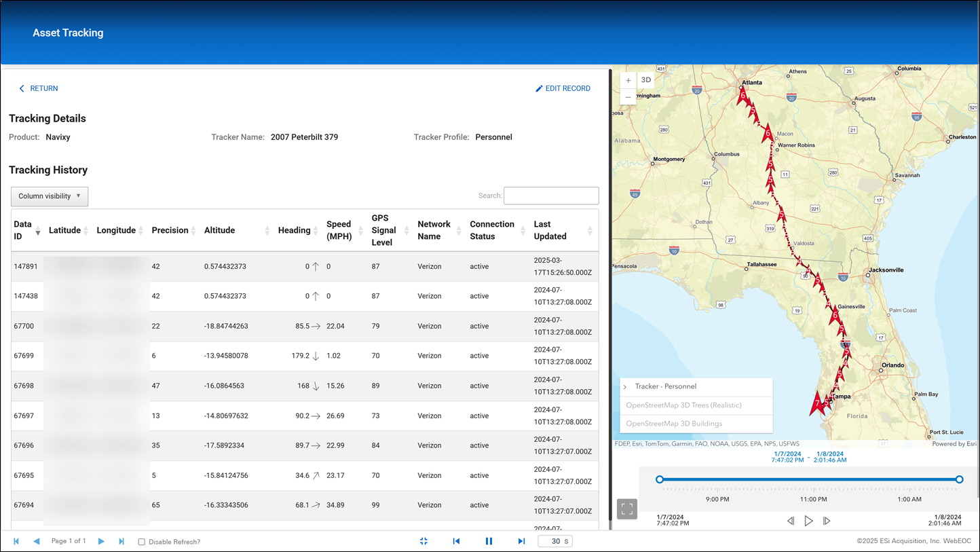Image resolution: width=980 pixels, height=552 pixels.
Task: Click the left handle of the time slider
Action: [x=659, y=479]
